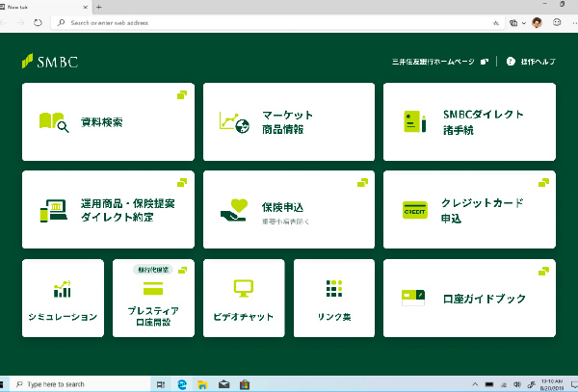Open the クレジットカード申込 tile
The image size is (578, 392).
pos(469,209)
